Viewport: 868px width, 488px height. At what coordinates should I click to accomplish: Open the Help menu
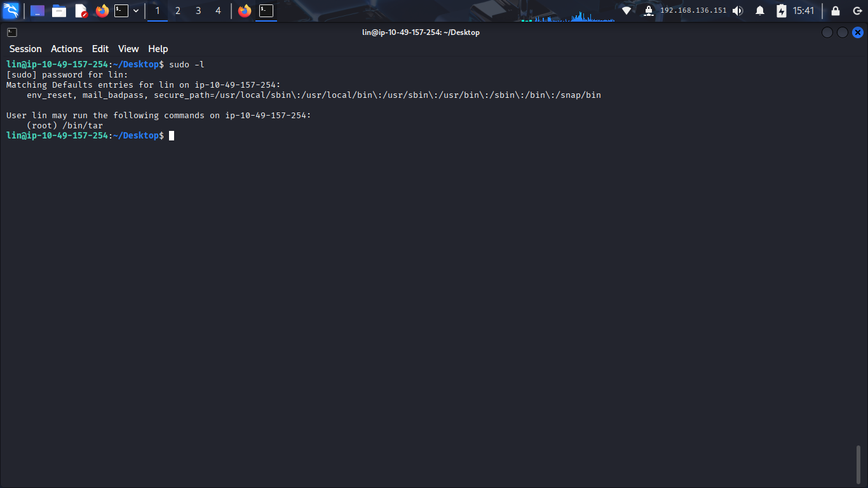click(158, 49)
